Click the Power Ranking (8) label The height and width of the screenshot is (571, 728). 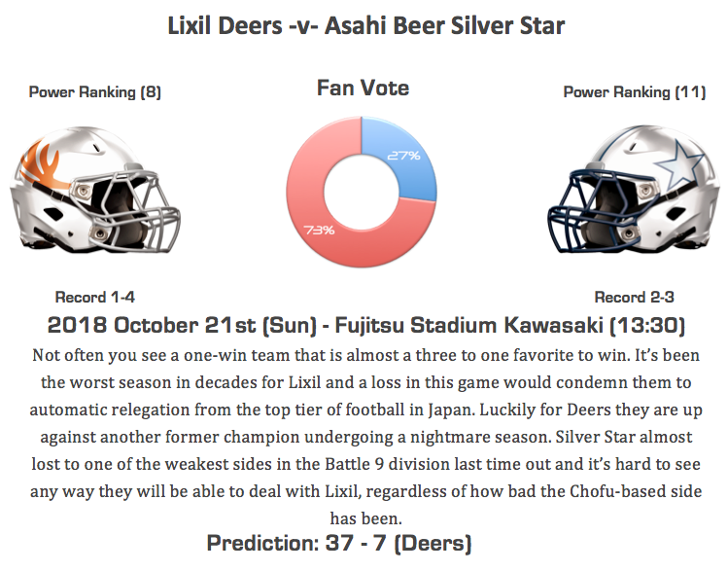(x=94, y=92)
